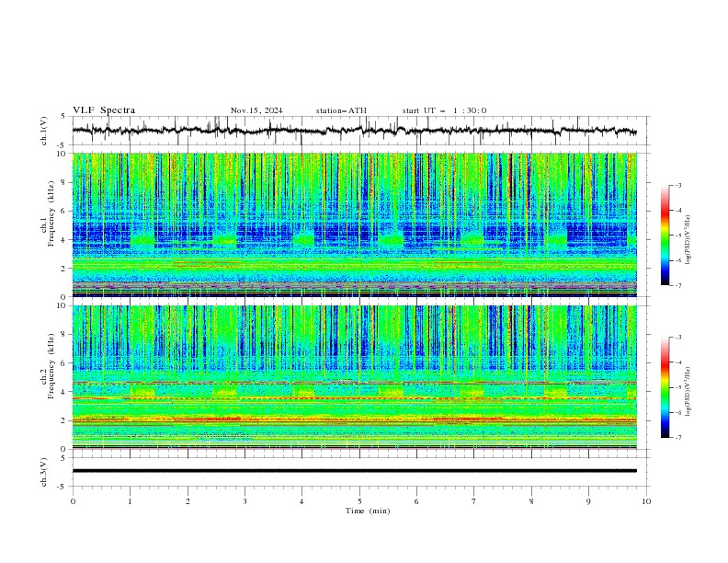Click the ch.1 'Frequency (kHz)' axis label
Image resolution: width=728 pixels, height=563 pixels.
point(51,214)
